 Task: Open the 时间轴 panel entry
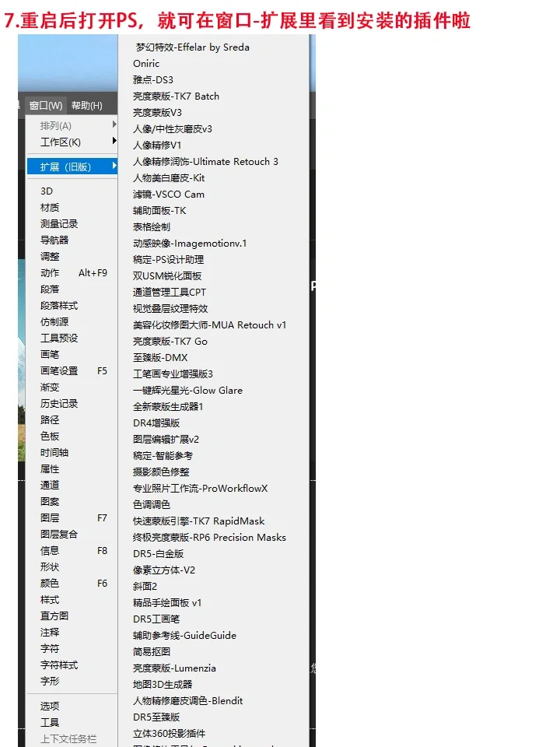[x=54, y=453]
